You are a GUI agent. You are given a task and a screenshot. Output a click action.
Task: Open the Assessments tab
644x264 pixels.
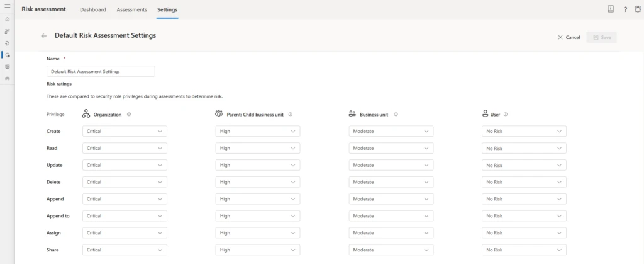coord(131,10)
